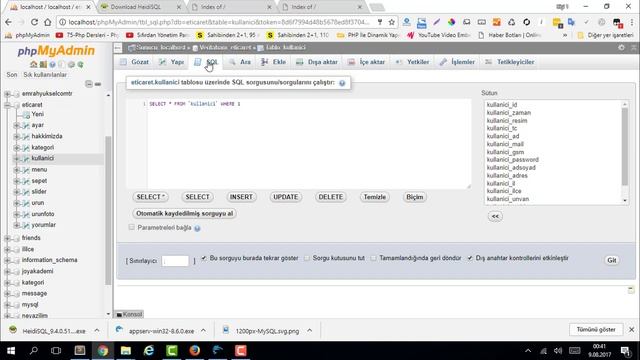
Task: Click help icon next to Parametreleri bağla
Action: pyautogui.click(x=197, y=228)
